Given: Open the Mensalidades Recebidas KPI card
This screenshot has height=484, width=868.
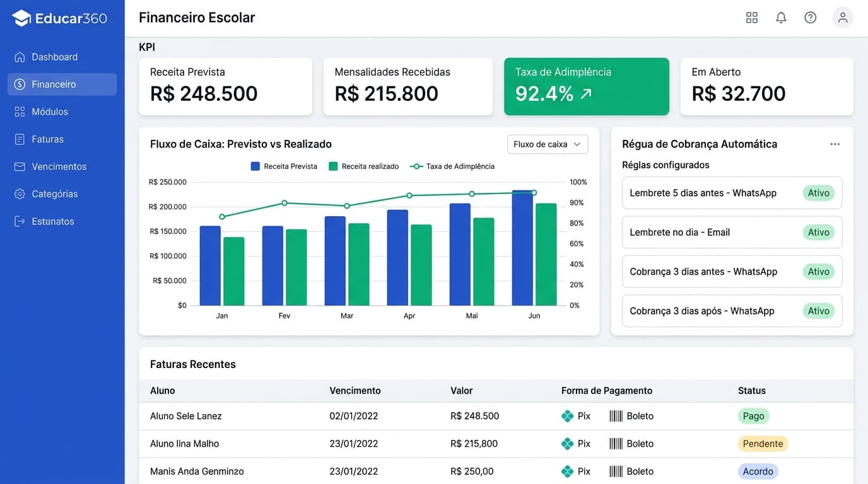Looking at the screenshot, I should tap(408, 86).
